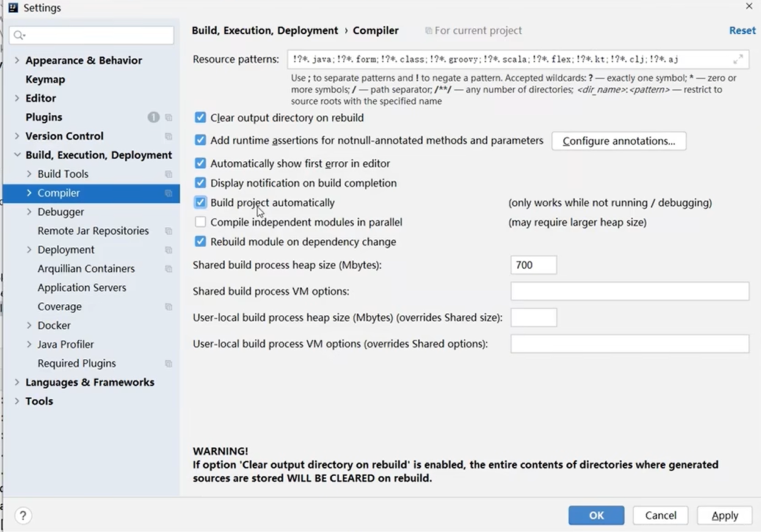Click the Apply button
Screen dimensions: 761x532
point(725,516)
